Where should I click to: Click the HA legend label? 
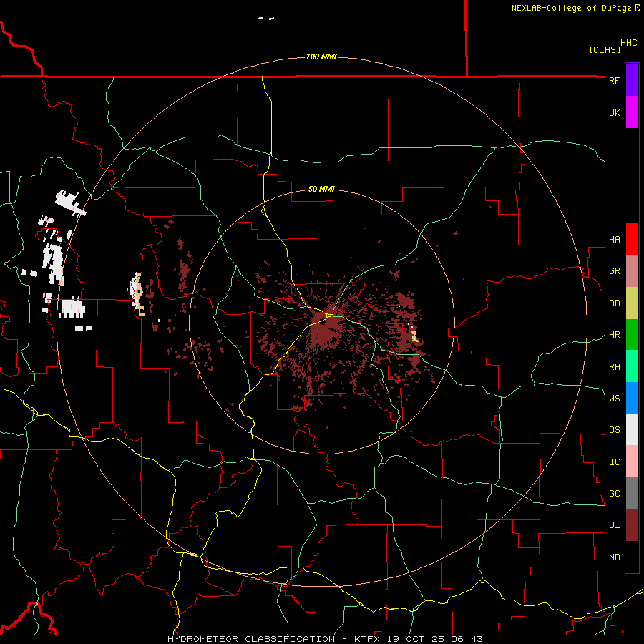click(614, 239)
